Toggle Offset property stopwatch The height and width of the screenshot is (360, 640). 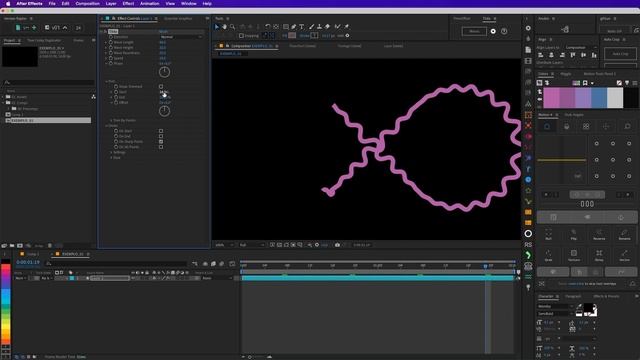(x=116, y=102)
